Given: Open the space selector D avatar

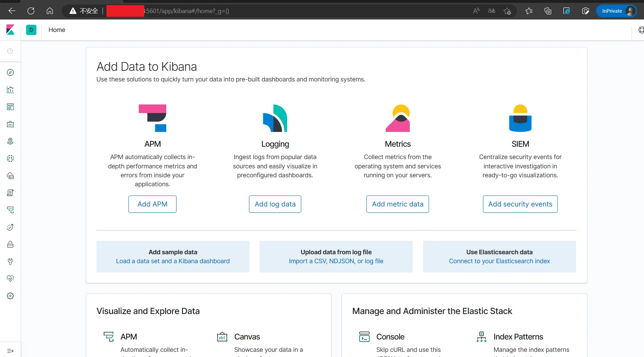Looking at the screenshot, I should pos(31,30).
